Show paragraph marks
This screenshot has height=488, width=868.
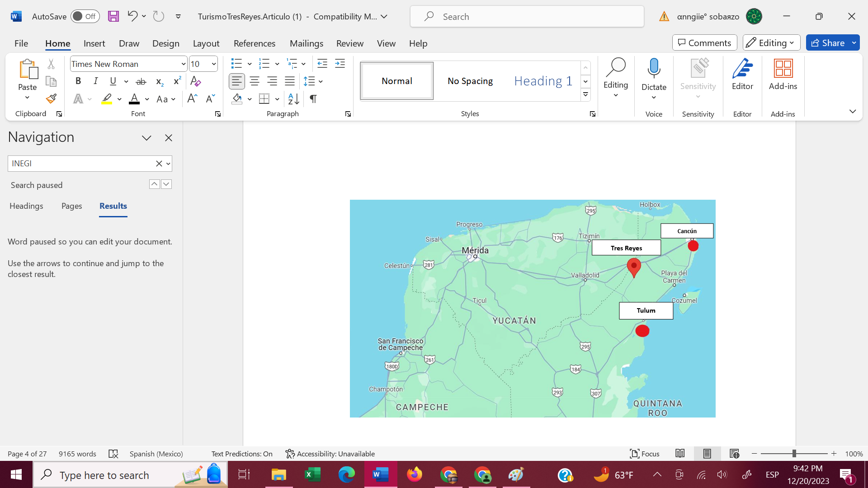[x=313, y=99]
